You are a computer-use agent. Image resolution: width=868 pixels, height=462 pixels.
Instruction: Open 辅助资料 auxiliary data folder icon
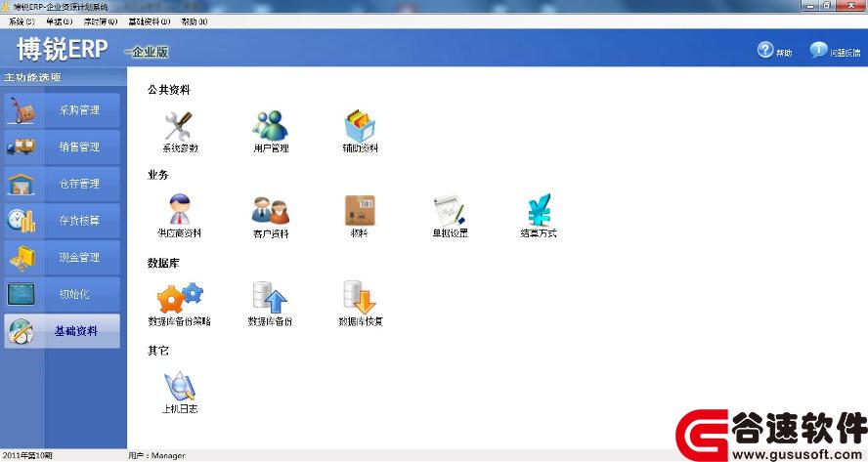(360, 126)
